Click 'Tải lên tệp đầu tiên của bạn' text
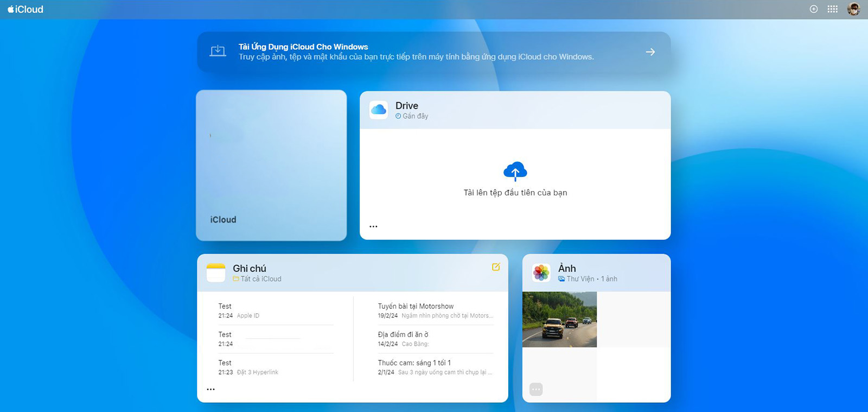Image resolution: width=868 pixels, height=412 pixels. coord(515,193)
